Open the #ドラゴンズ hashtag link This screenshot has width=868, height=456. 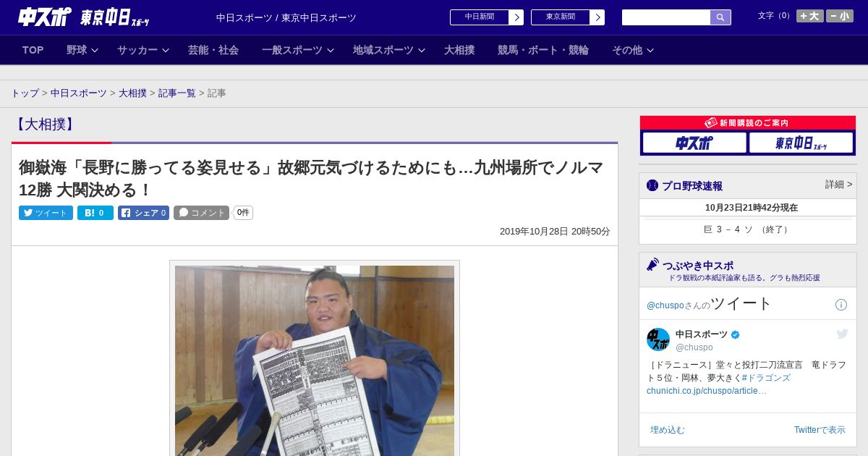(x=766, y=378)
